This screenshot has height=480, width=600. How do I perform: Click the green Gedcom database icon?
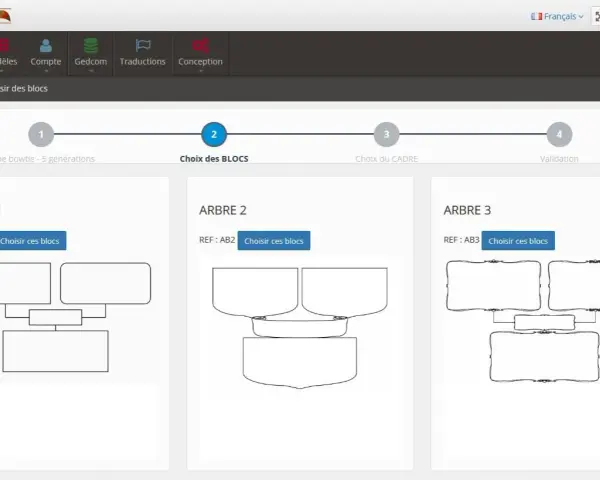click(x=91, y=46)
